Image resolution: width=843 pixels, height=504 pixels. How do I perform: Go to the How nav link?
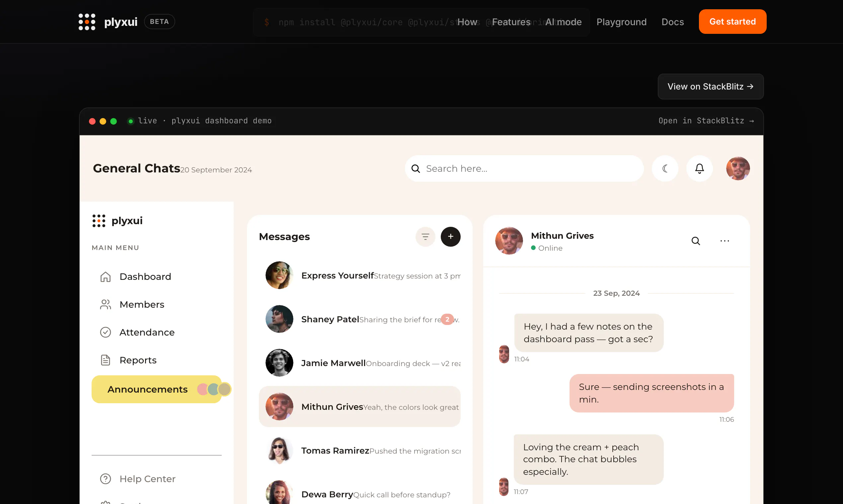coord(467,22)
